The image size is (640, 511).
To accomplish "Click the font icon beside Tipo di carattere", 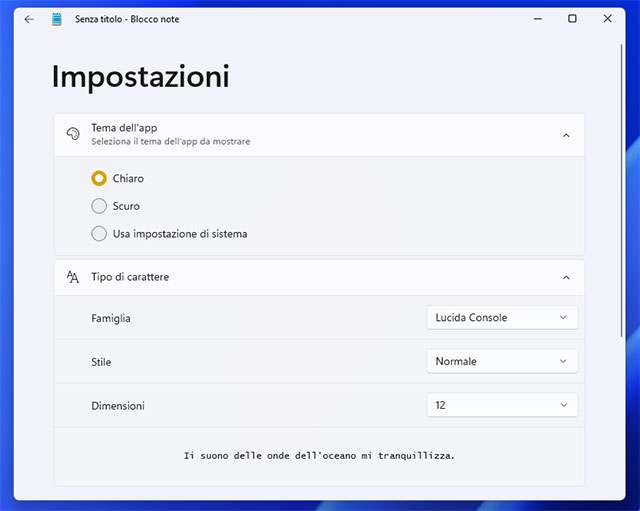I will click(x=73, y=277).
